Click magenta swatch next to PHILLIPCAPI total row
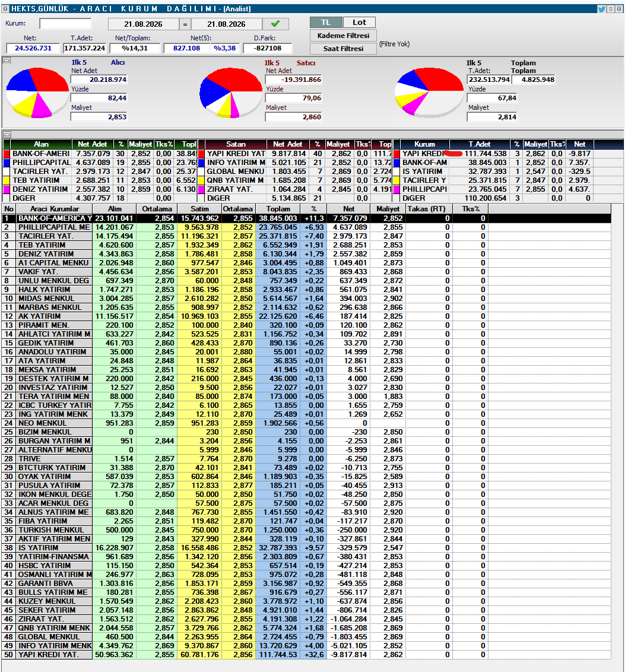The width and height of the screenshot is (625, 672). coord(396,189)
